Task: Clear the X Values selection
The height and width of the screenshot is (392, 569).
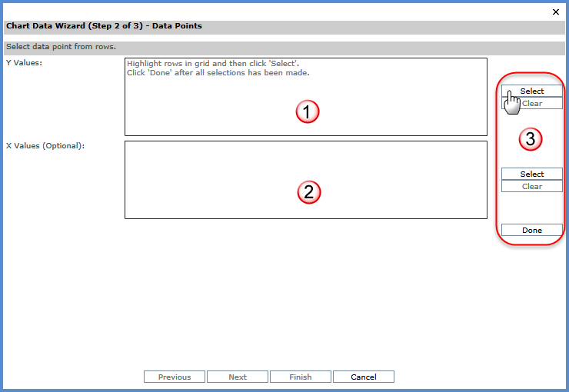Action: click(x=532, y=186)
